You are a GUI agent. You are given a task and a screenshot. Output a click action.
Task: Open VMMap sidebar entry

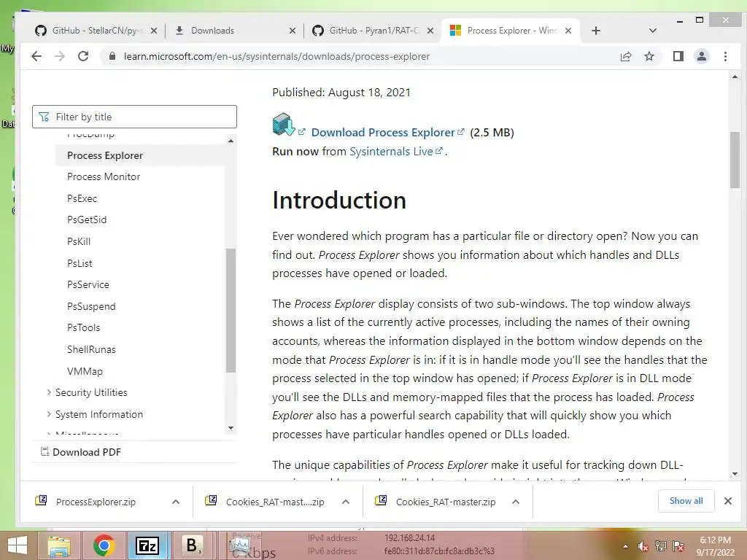tap(85, 371)
